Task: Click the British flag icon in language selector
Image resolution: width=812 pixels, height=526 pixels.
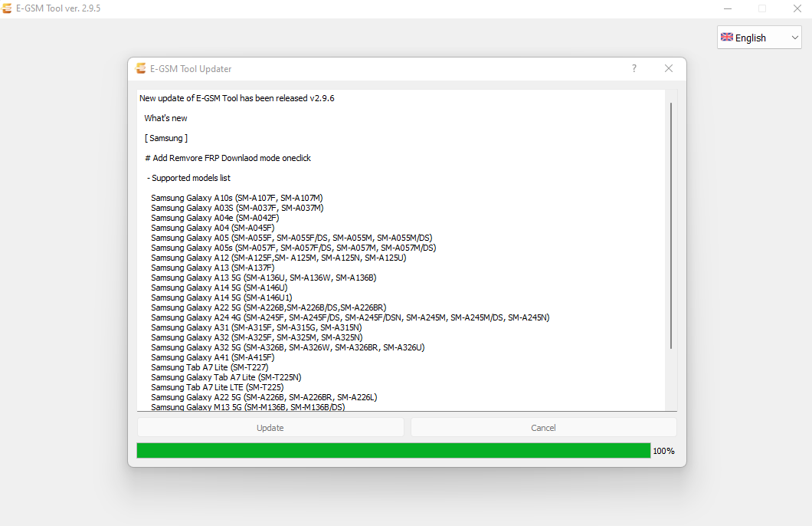Action: click(x=726, y=37)
